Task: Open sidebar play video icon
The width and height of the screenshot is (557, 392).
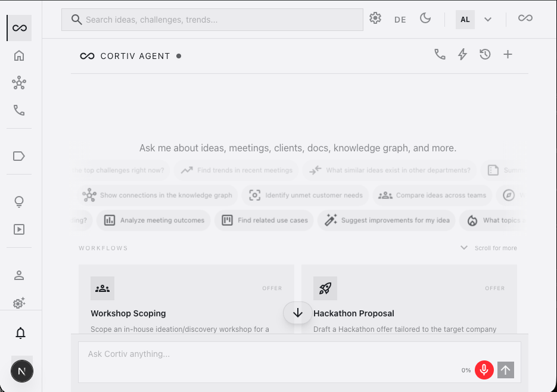Action: tap(19, 229)
